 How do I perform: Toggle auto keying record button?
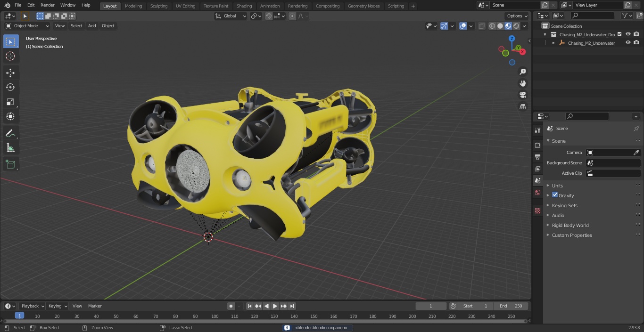coord(231,306)
